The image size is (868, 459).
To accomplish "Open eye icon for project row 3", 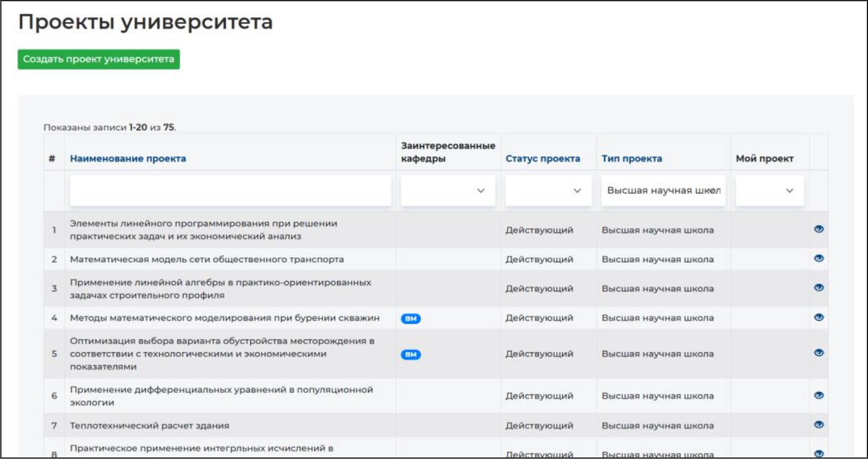I will pyautogui.click(x=818, y=288).
